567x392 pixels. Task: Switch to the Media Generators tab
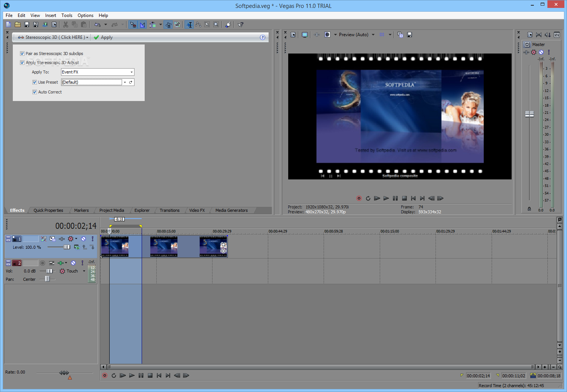coord(232,210)
